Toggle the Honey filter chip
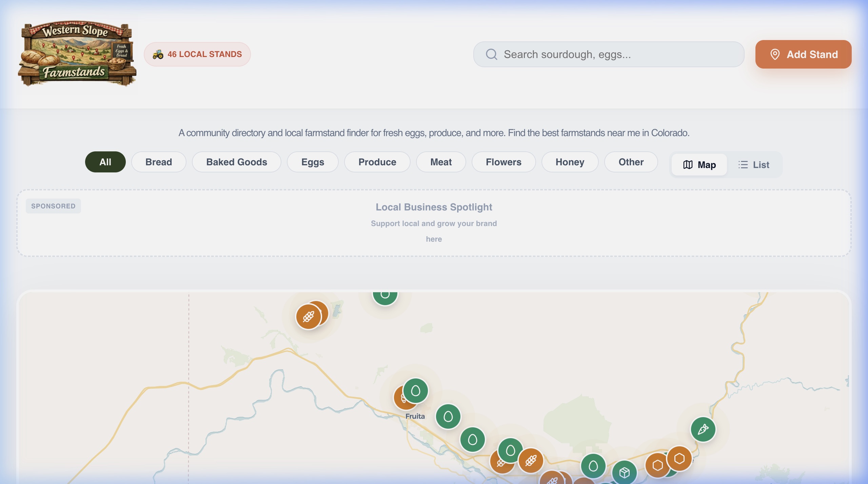868x484 pixels. coord(570,162)
